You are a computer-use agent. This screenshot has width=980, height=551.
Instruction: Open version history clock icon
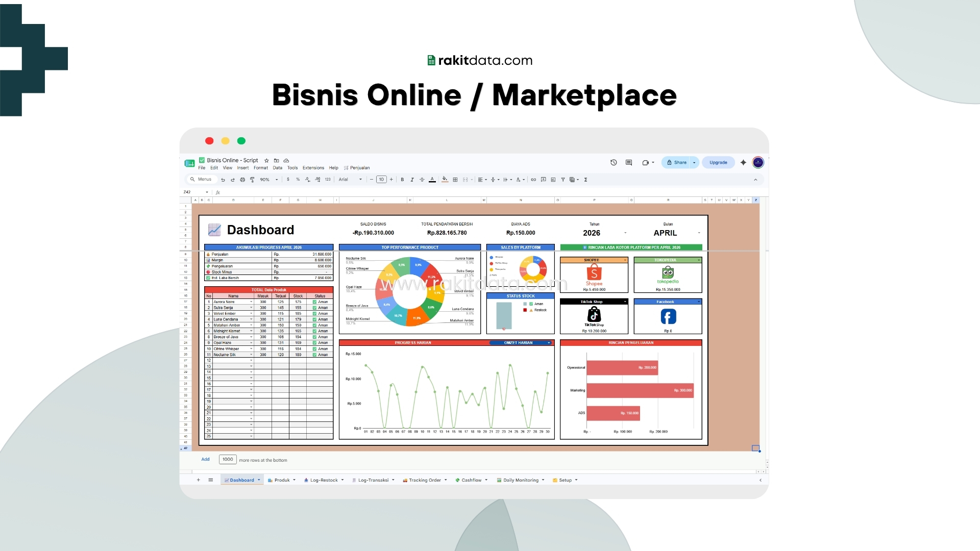pyautogui.click(x=614, y=163)
